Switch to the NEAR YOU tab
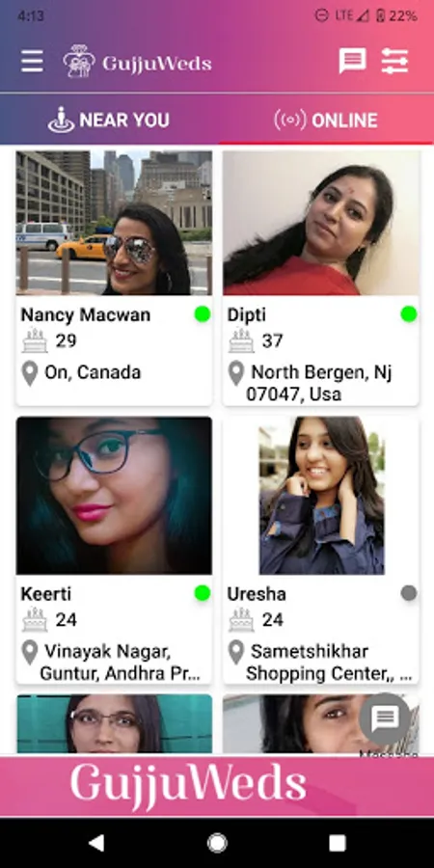Image resolution: width=434 pixels, height=868 pixels. 108,120
